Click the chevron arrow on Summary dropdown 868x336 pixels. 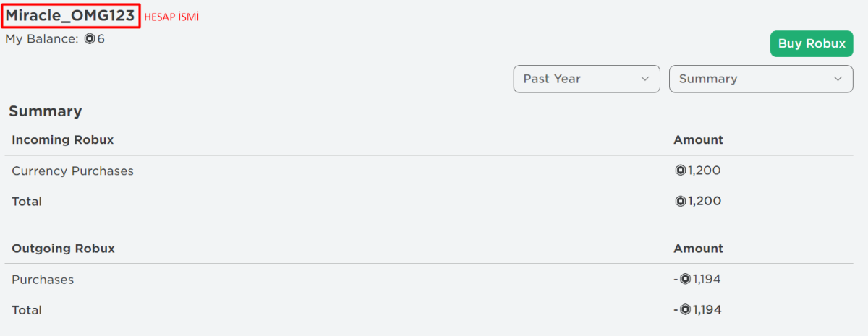[838, 79]
